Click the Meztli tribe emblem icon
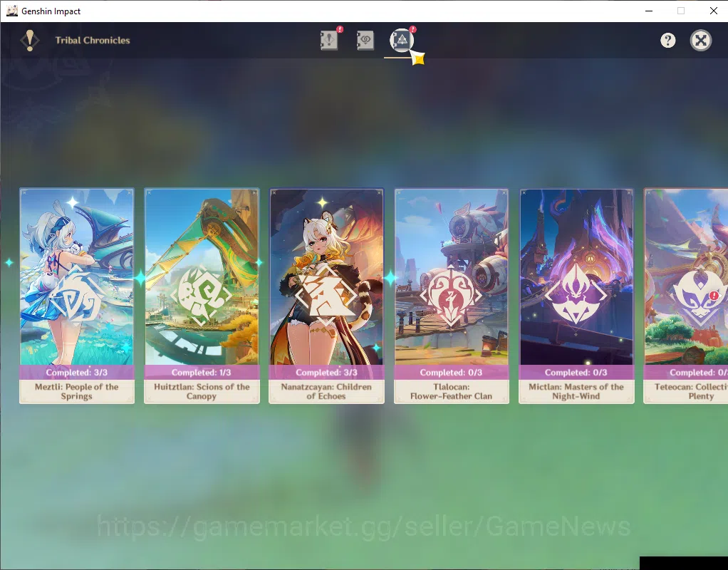 (x=77, y=296)
